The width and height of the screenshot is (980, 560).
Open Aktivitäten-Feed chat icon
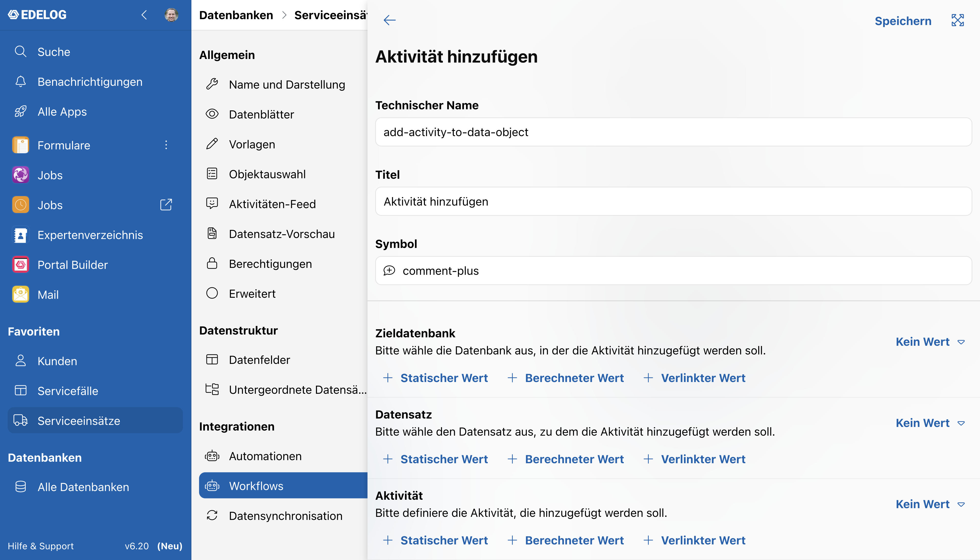click(212, 204)
